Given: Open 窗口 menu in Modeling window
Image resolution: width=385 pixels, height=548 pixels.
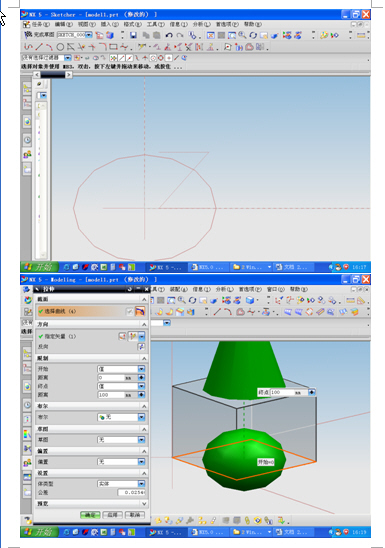Looking at the screenshot, I should tap(277, 289).
